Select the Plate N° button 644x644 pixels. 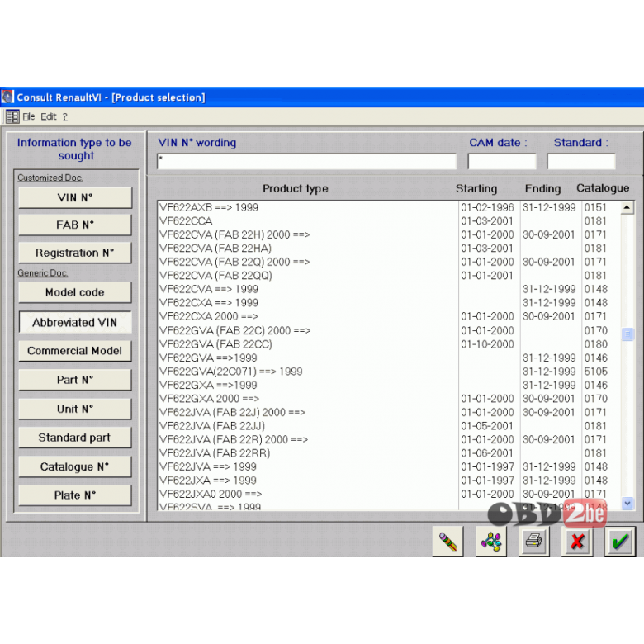pos(75,495)
